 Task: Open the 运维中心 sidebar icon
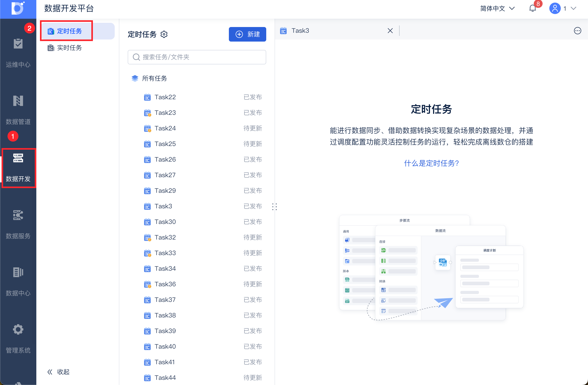click(x=18, y=44)
